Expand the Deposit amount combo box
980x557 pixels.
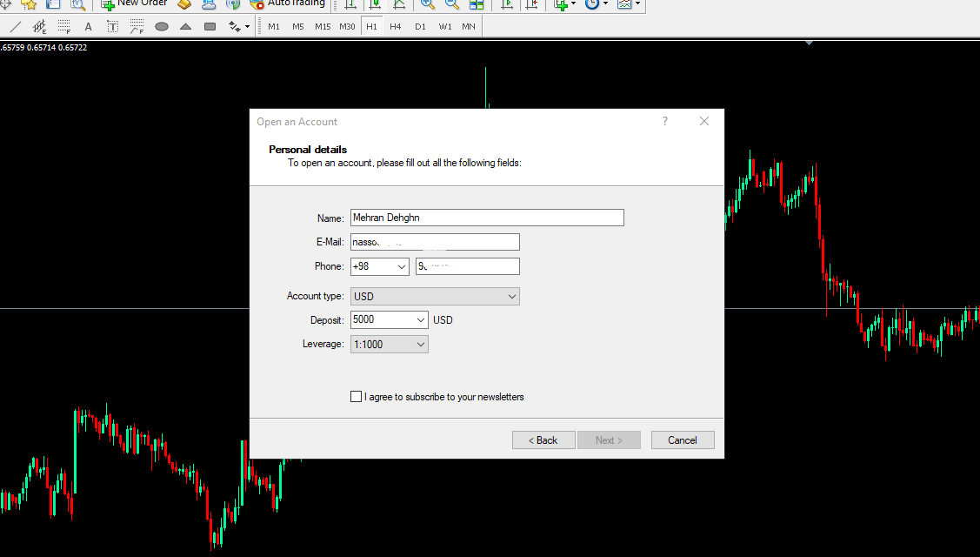[x=421, y=320]
